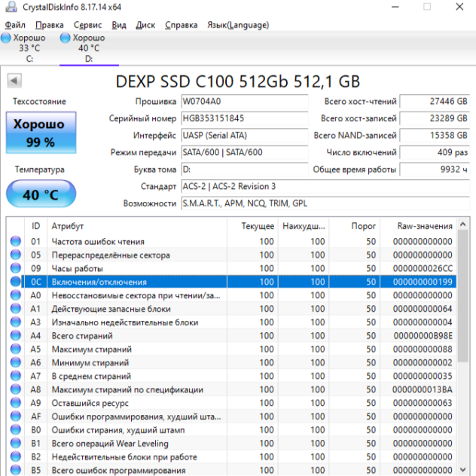Click the total working time value 9932 ч
Image resolution: width=476 pixels, height=476 pixels.
(435, 169)
